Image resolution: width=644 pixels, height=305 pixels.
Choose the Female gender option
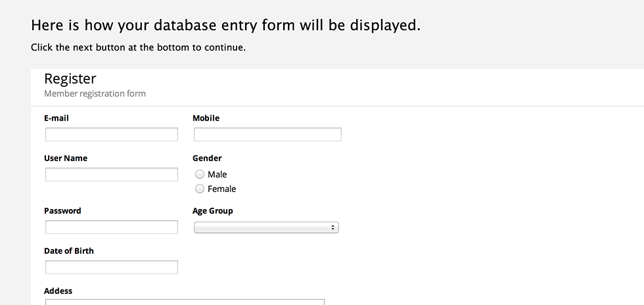pos(200,189)
